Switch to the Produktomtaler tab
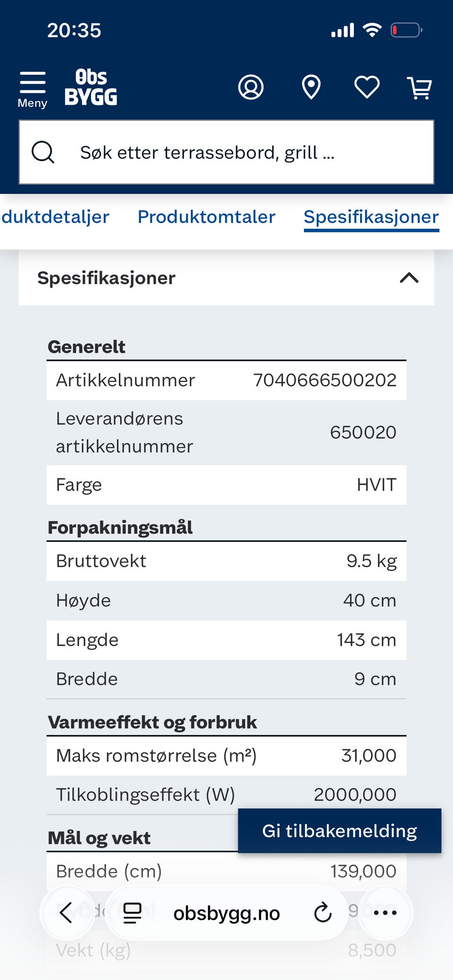The height and width of the screenshot is (980, 453). [x=207, y=217]
